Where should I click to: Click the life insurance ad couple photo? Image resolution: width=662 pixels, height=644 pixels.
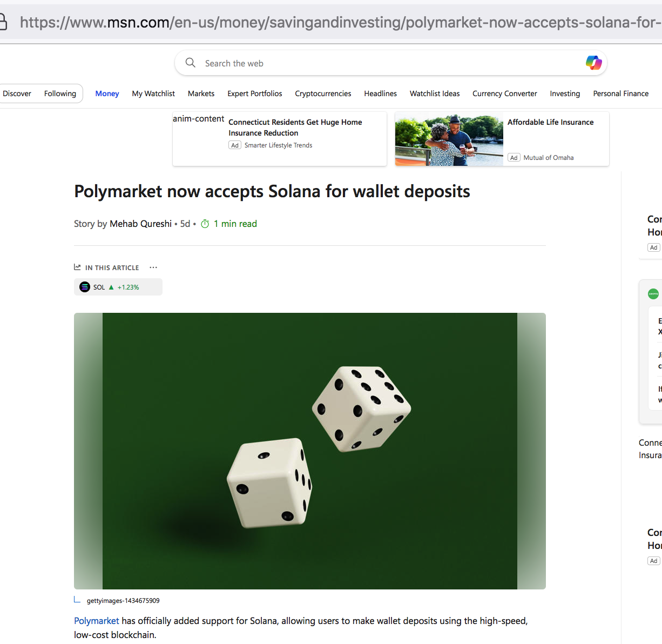click(x=449, y=139)
